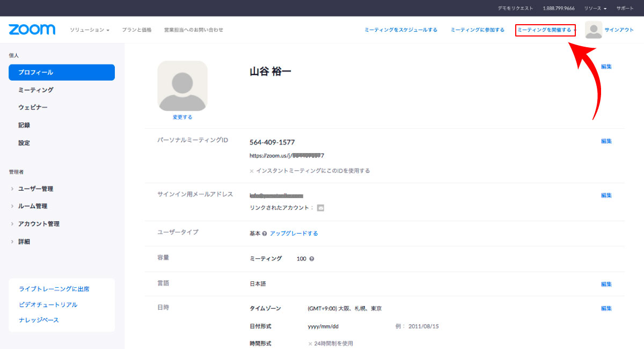The image size is (644, 349).
Task: Open 設定 in sidebar
Action: point(24,143)
